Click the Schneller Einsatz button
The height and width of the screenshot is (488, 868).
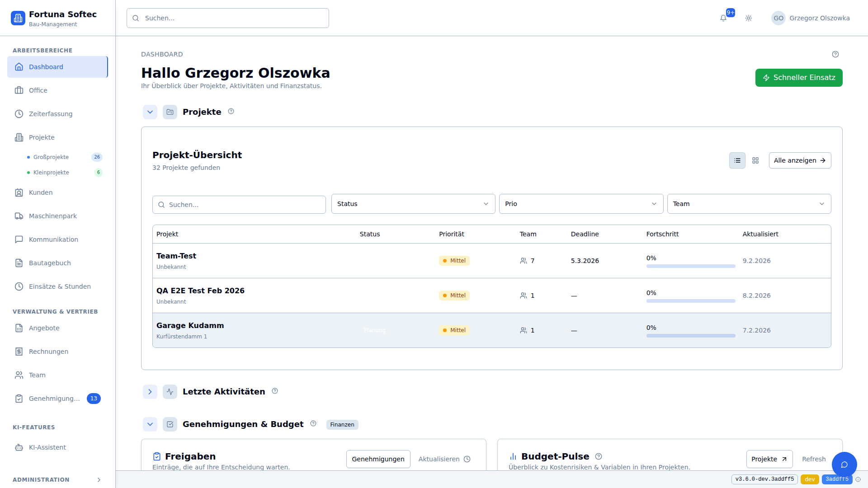click(x=799, y=78)
